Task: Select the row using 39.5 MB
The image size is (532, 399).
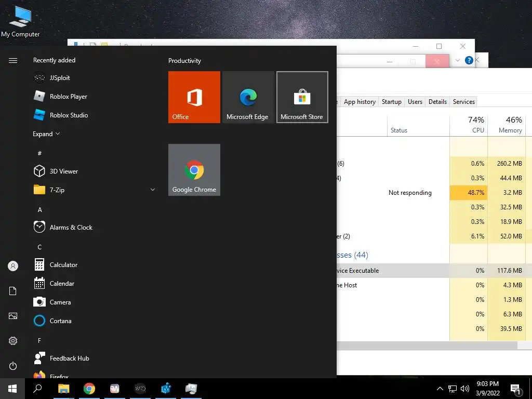Action: pos(434,328)
